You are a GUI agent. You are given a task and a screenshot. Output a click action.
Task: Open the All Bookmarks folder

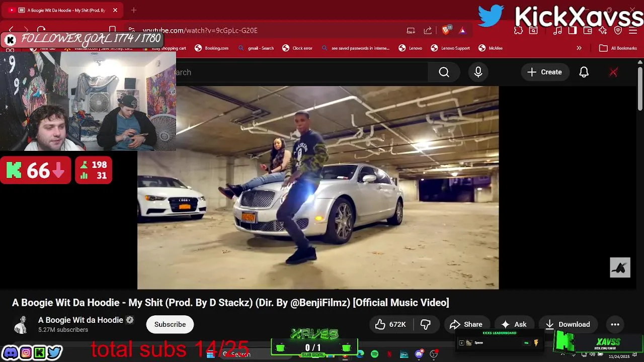pos(618,48)
